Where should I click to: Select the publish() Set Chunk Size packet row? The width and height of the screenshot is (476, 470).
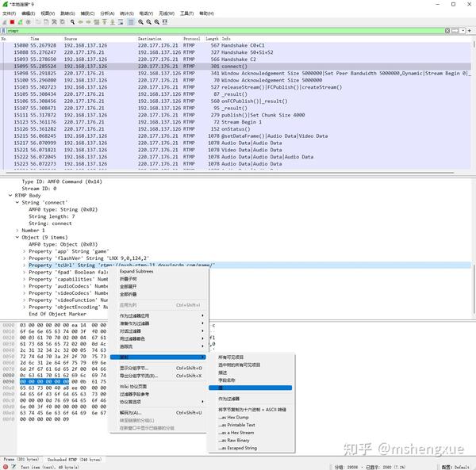tap(237, 115)
